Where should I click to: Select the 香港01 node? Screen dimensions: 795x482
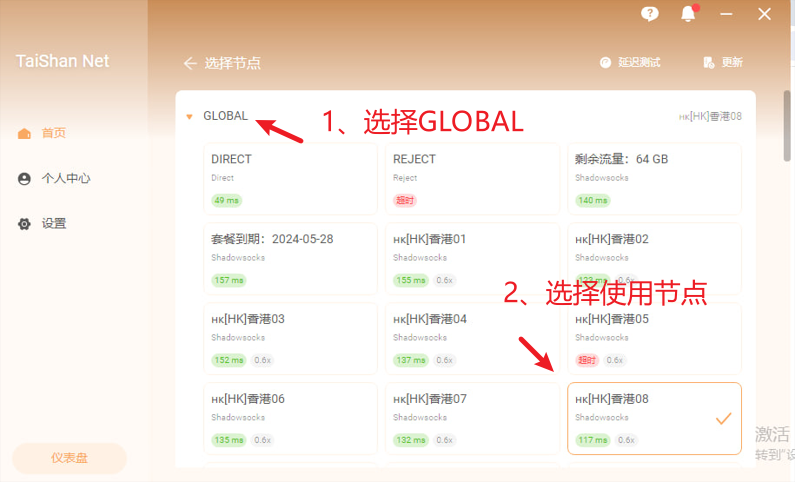click(x=472, y=258)
